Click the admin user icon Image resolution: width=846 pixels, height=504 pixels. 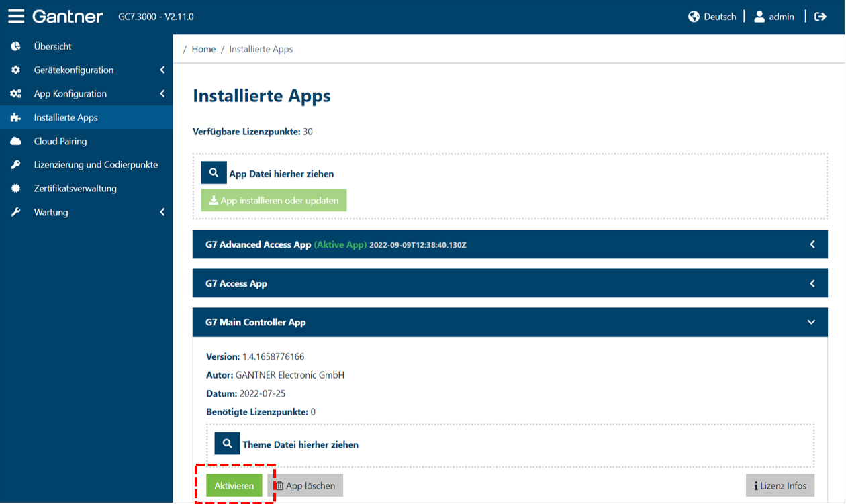(x=759, y=17)
